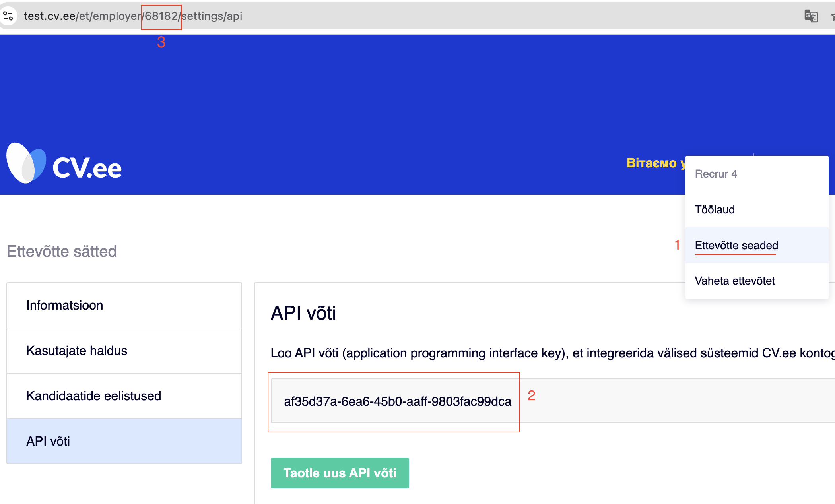Open Töölaud from the dropdown menu
Viewport: 835px width, 504px height.
pos(715,209)
